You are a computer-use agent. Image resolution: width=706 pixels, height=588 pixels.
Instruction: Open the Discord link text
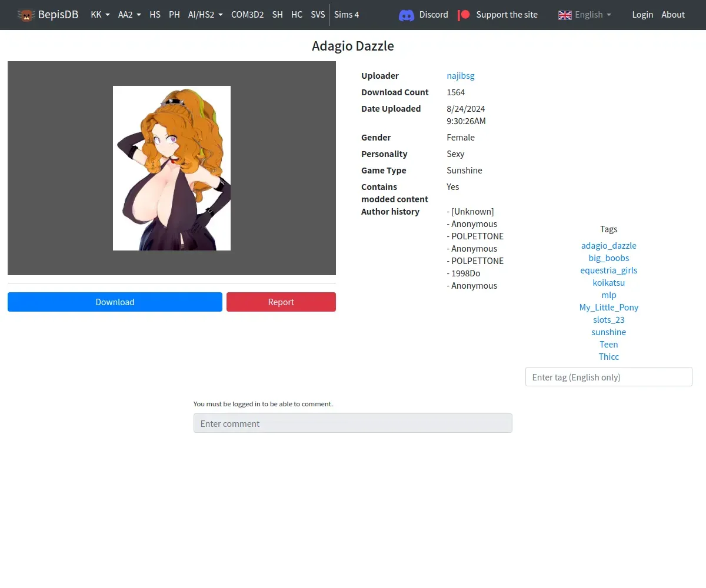click(x=434, y=15)
